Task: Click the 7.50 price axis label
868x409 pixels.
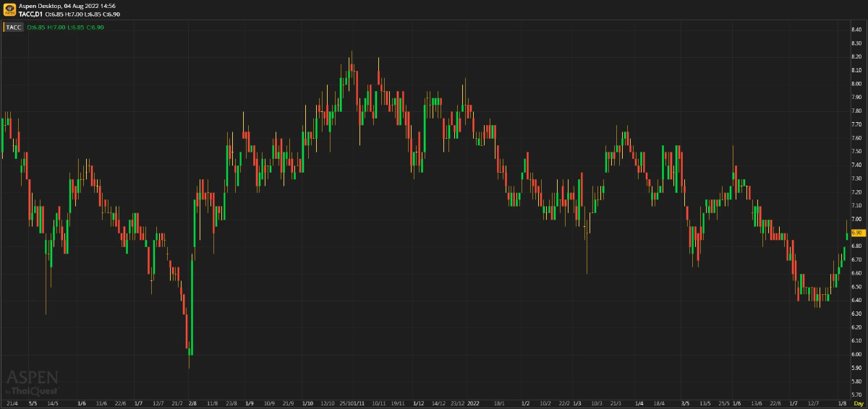Action: tap(856, 152)
